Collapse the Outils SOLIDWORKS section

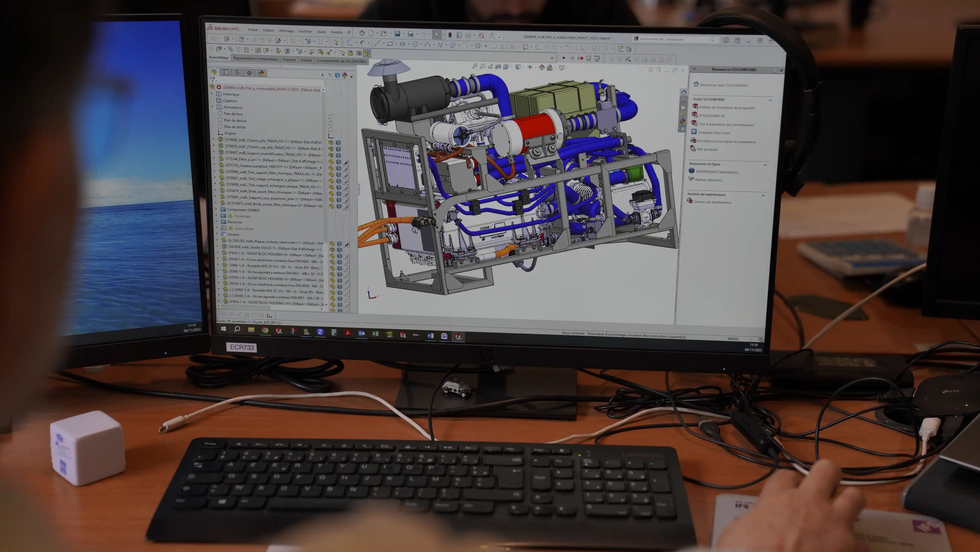click(770, 100)
